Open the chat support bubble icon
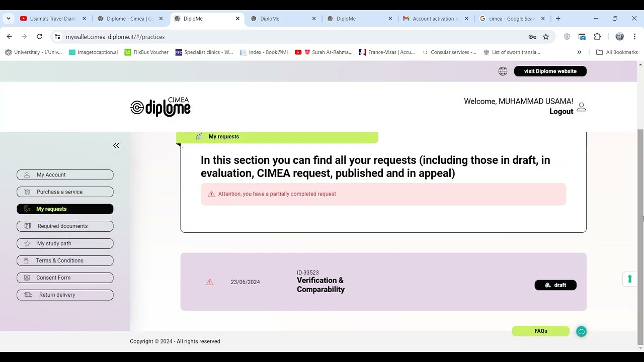This screenshot has width=644, height=362. (x=581, y=331)
